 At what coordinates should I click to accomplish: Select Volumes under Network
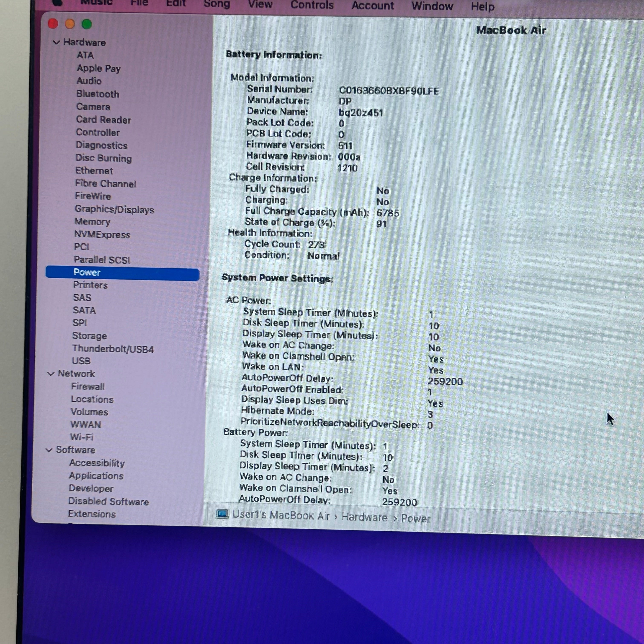click(89, 412)
